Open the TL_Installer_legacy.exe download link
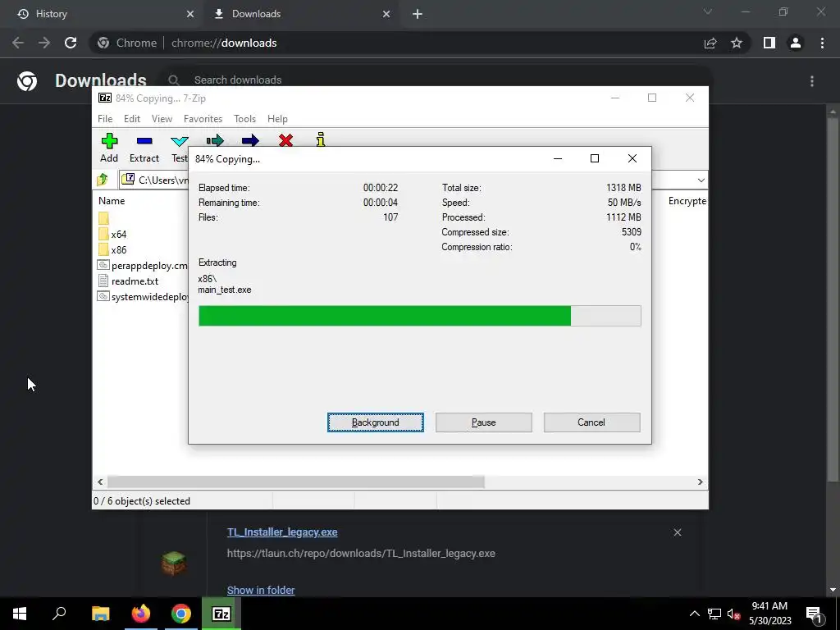 (282, 532)
